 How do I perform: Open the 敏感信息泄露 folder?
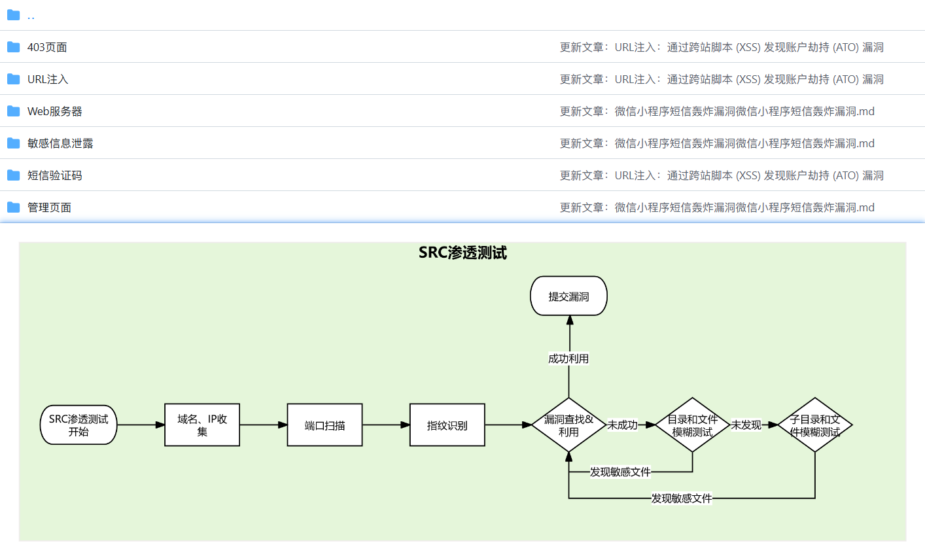point(60,143)
